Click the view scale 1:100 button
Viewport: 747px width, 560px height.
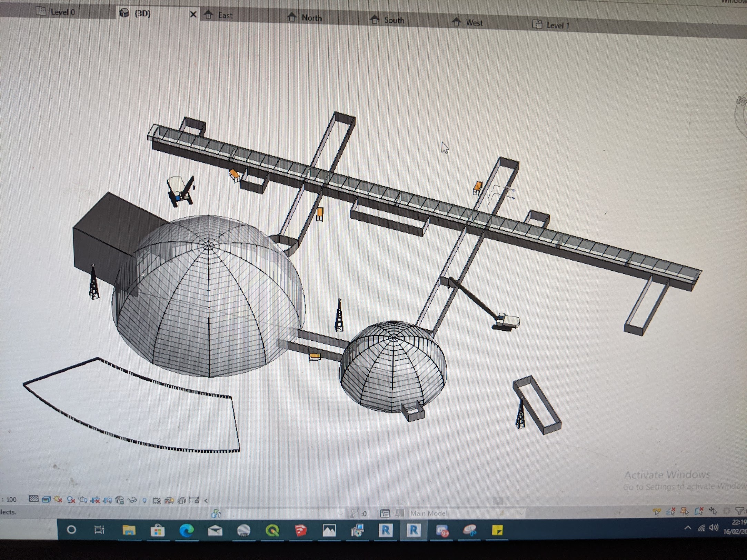(x=10, y=499)
